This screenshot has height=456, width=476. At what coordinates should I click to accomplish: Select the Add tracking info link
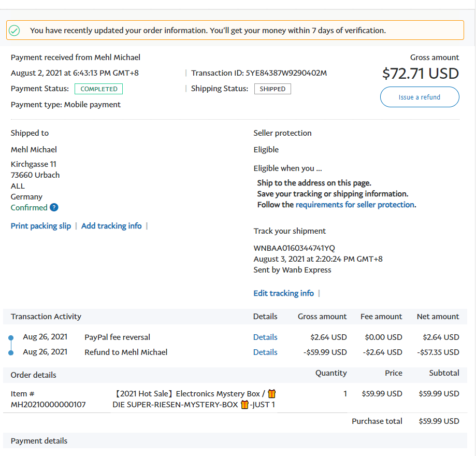pos(111,226)
